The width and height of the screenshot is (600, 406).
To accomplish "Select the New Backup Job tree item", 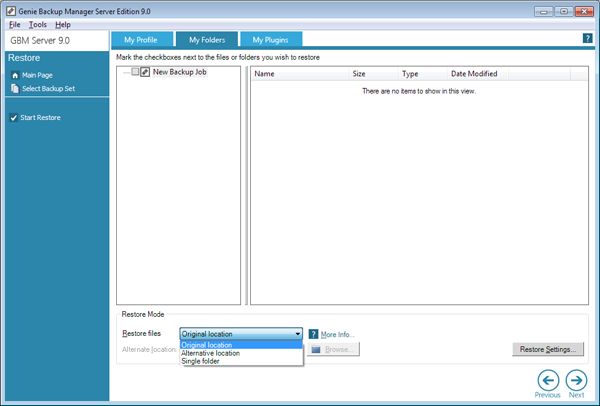I will pos(180,72).
